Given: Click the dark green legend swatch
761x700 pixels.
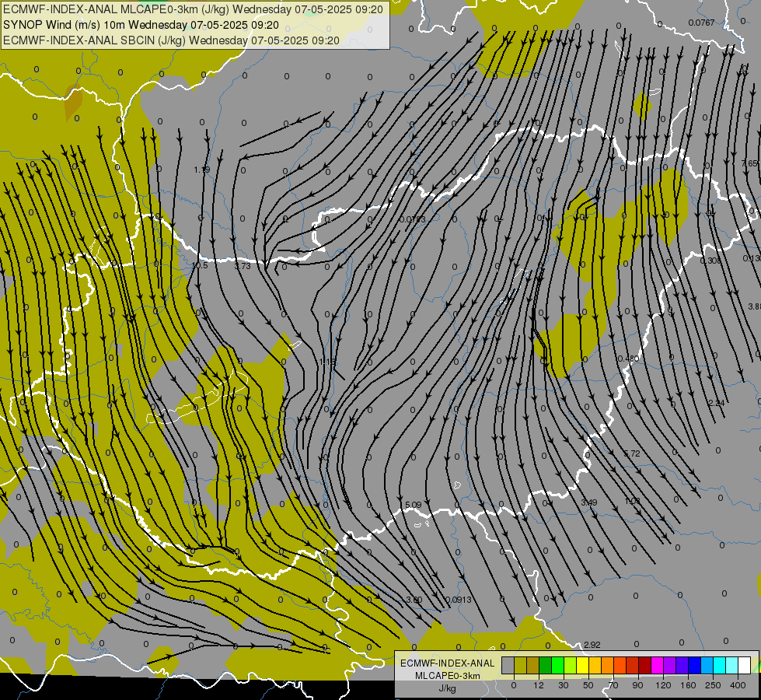Looking at the screenshot, I should coord(546,666).
